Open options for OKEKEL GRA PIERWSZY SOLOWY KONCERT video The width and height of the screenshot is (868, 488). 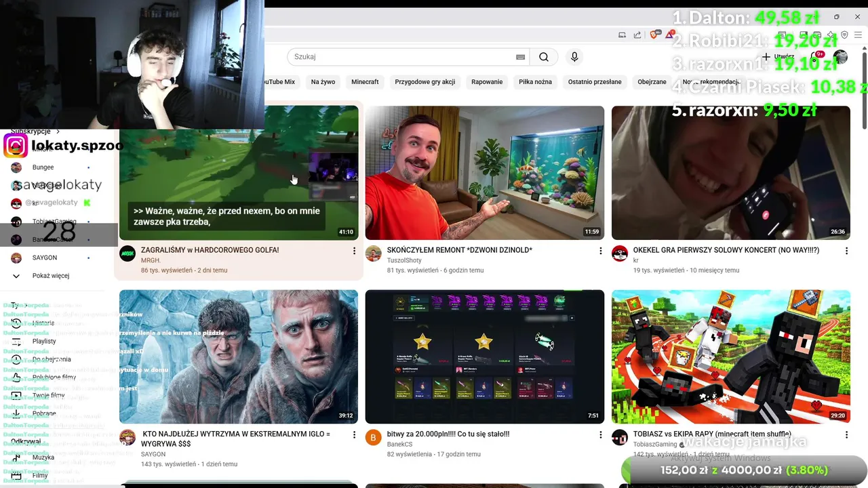click(846, 251)
